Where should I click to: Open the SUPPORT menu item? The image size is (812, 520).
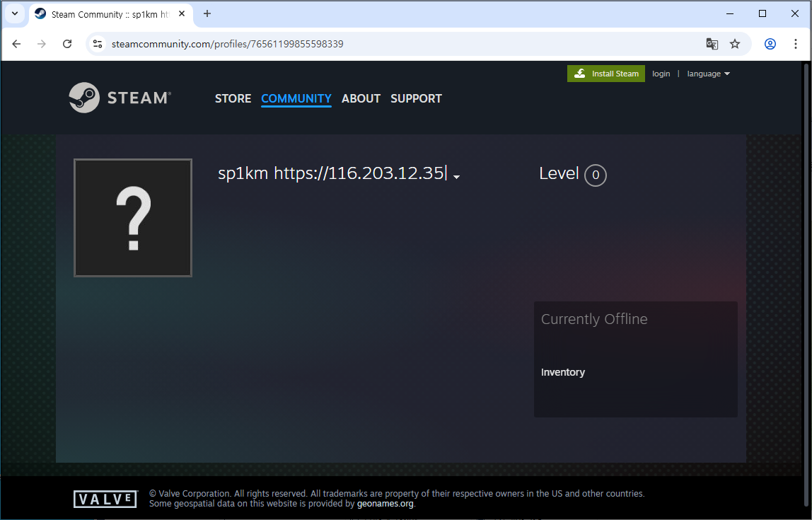(417, 98)
